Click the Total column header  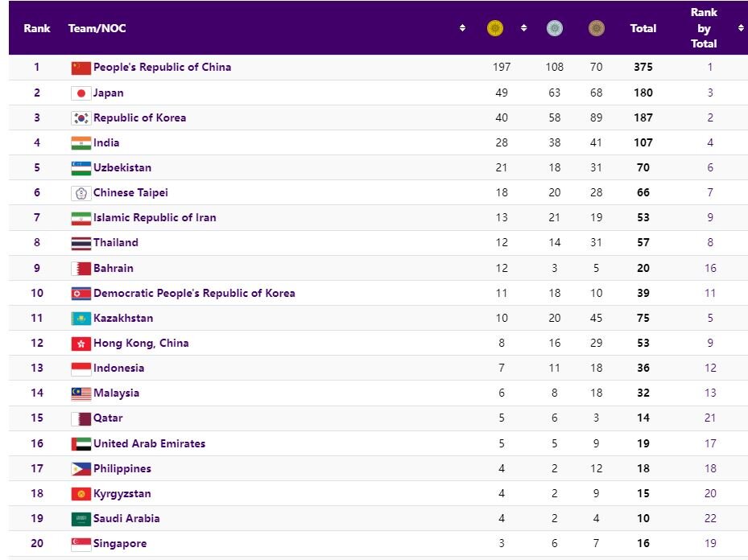(643, 28)
